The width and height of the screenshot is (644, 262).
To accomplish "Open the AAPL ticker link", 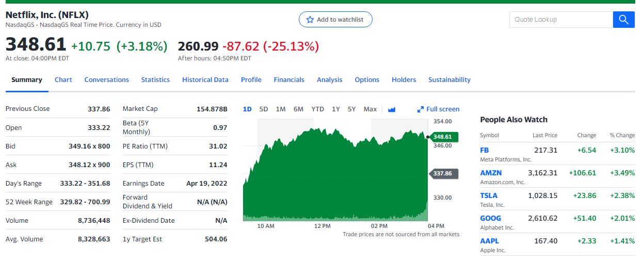I will (x=489, y=241).
